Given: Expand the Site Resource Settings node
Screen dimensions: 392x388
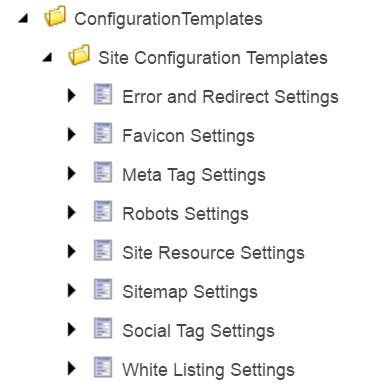Looking at the screenshot, I should pyautogui.click(x=71, y=252).
